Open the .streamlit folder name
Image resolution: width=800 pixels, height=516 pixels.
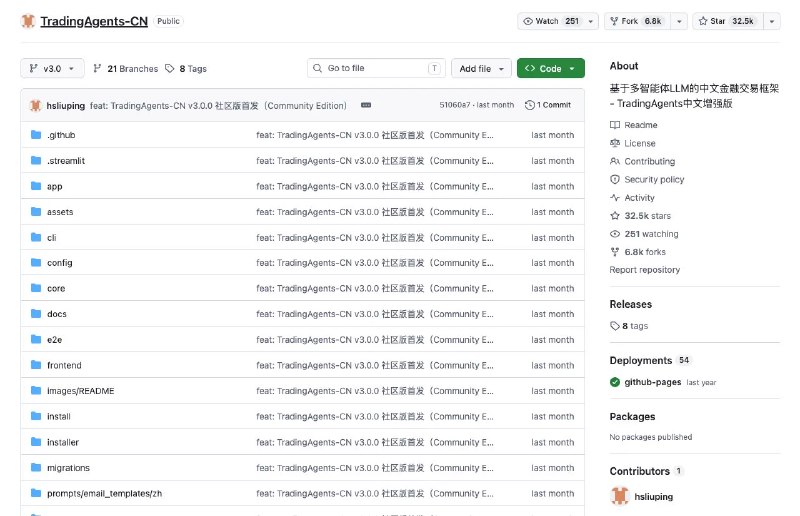[66, 161]
